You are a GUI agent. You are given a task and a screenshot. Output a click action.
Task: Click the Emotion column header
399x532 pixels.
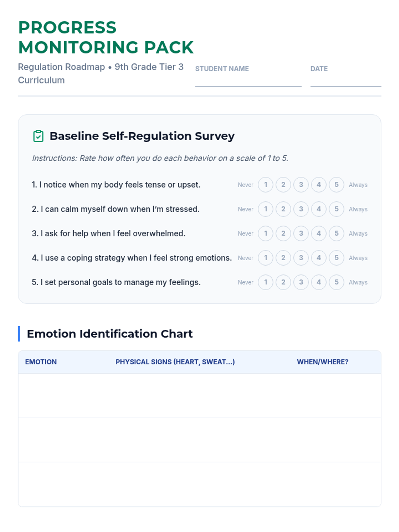click(41, 362)
